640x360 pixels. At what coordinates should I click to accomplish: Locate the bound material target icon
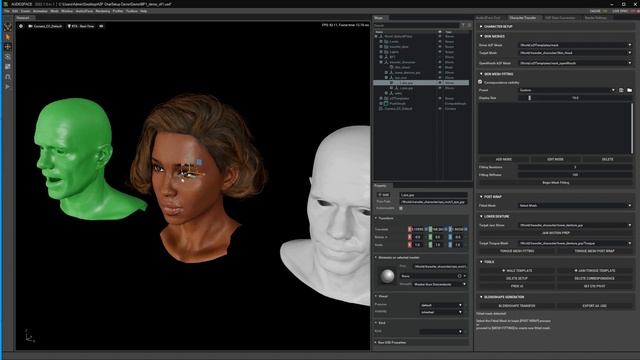(x=459, y=276)
